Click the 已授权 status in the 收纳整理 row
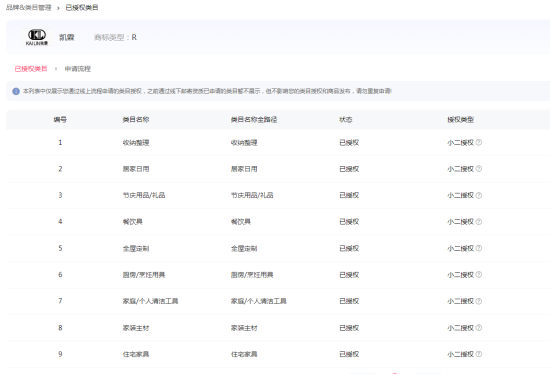This screenshot has width=550, height=374. click(x=349, y=142)
